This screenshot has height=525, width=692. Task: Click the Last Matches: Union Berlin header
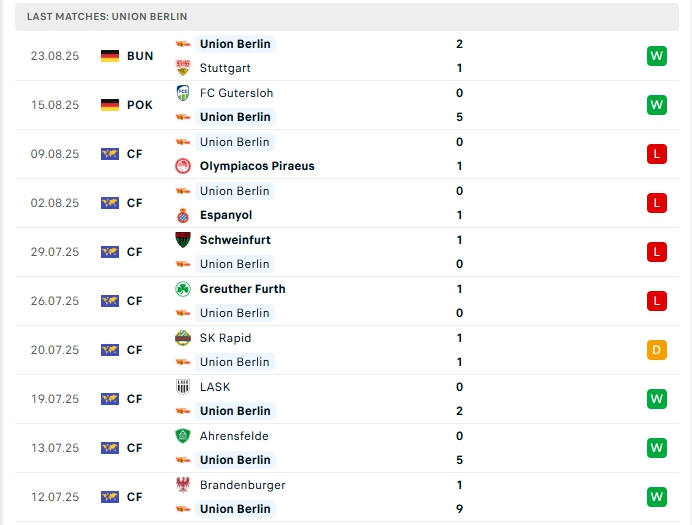click(x=107, y=17)
